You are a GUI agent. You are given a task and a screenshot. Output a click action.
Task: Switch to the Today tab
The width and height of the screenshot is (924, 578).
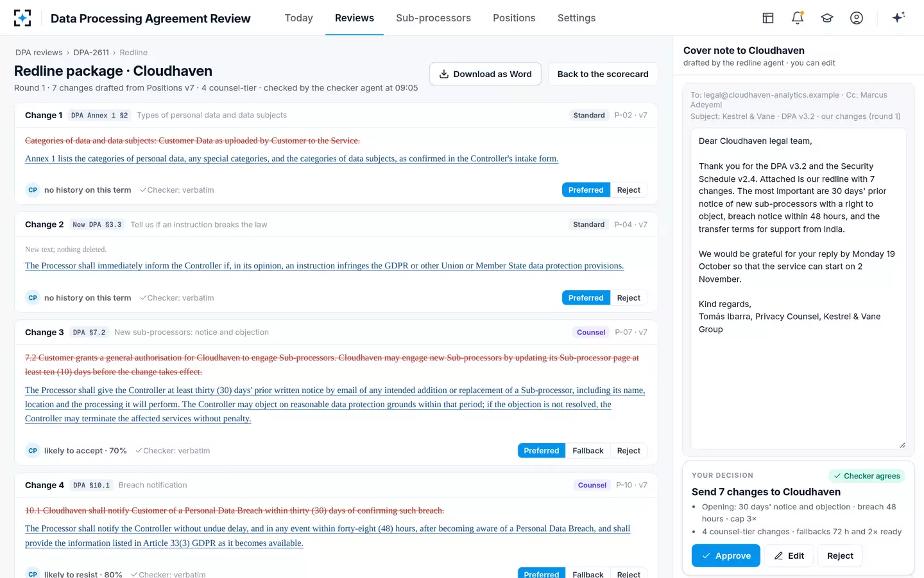pyautogui.click(x=299, y=18)
